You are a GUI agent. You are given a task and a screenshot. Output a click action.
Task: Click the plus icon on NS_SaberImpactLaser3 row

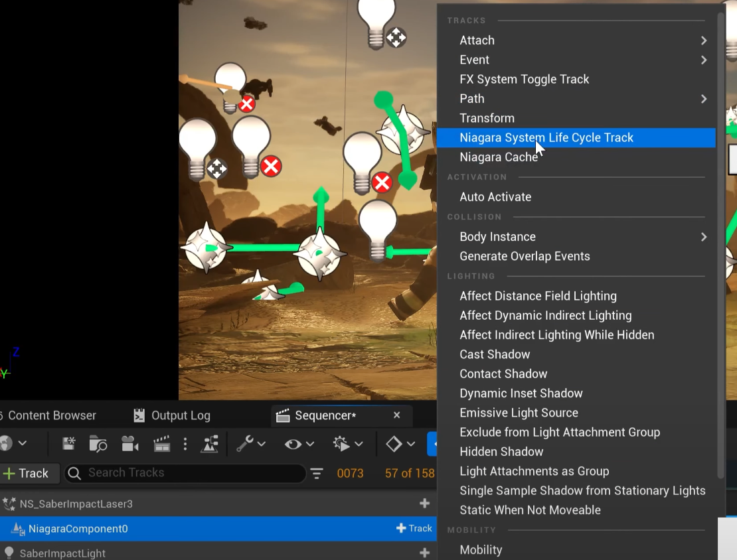click(425, 504)
